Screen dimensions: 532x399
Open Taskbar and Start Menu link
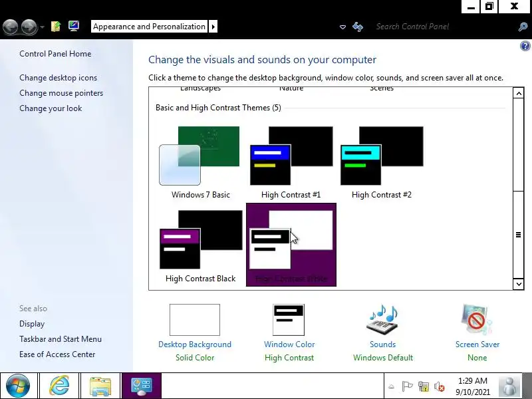pyautogui.click(x=61, y=339)
